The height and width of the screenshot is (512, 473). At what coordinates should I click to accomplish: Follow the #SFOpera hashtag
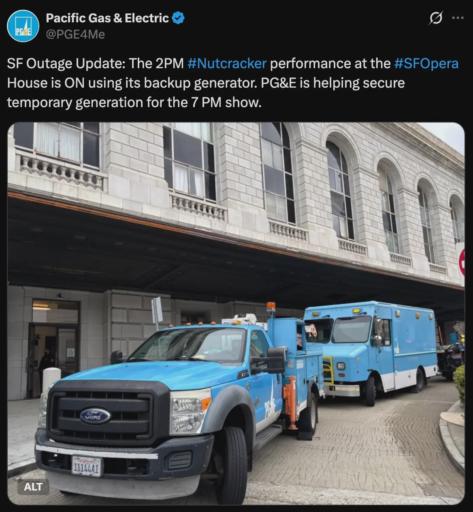(426, 63)
